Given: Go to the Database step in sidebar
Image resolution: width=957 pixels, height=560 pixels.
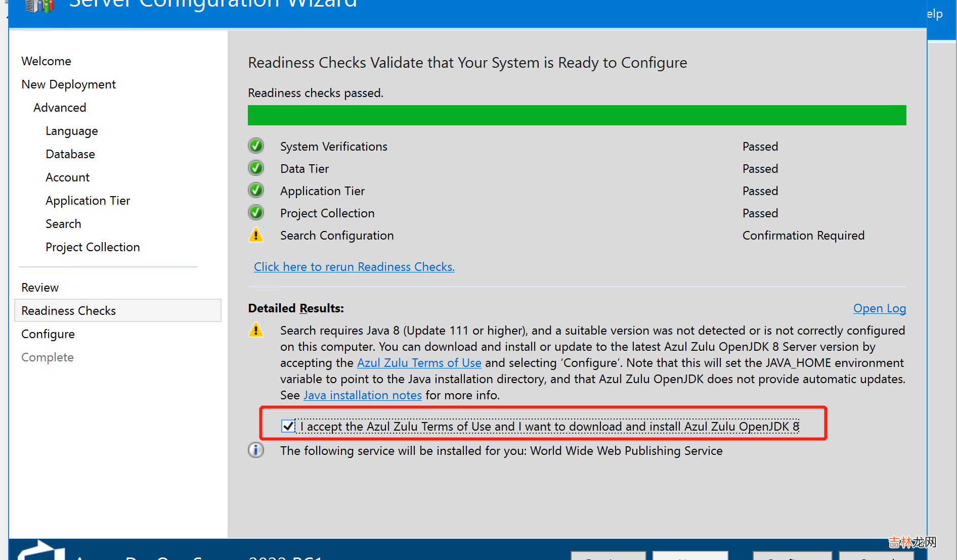Looking at the screenshot, I should click(70, 154).
